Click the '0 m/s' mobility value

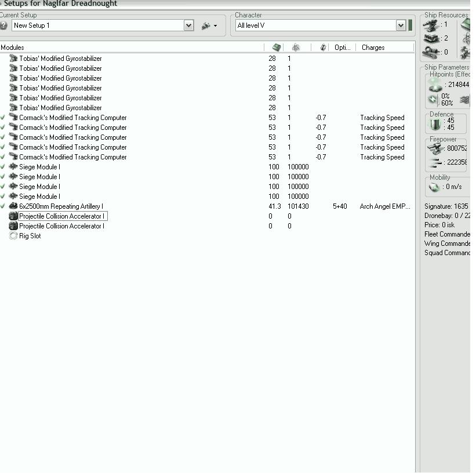454,187
